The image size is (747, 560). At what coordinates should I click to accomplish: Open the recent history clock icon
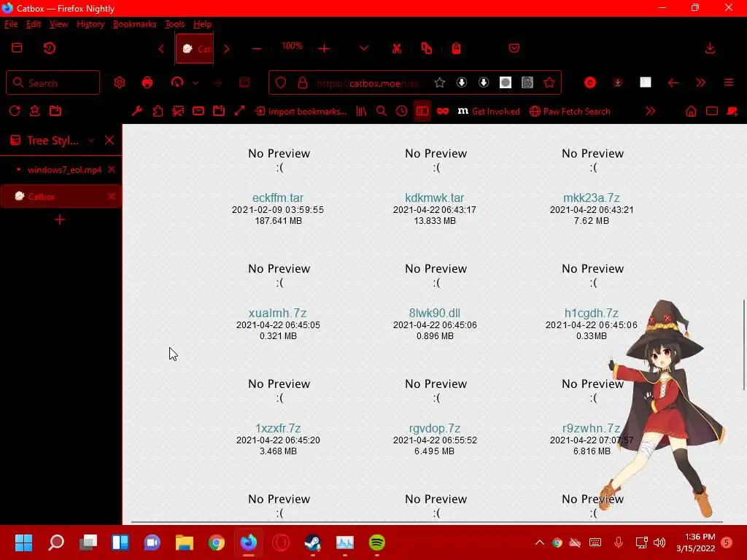pyautogui.click(x=50, y=48)
